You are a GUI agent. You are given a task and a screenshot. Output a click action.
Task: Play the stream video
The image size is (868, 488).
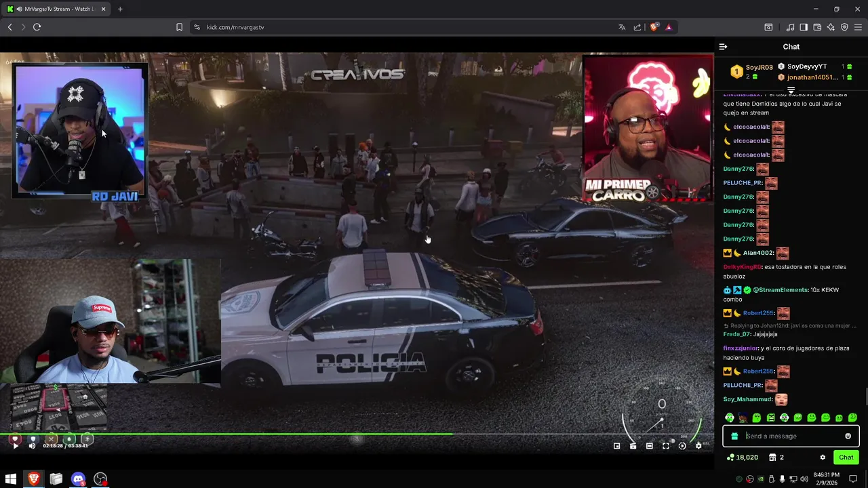click(x=15, y=445)
